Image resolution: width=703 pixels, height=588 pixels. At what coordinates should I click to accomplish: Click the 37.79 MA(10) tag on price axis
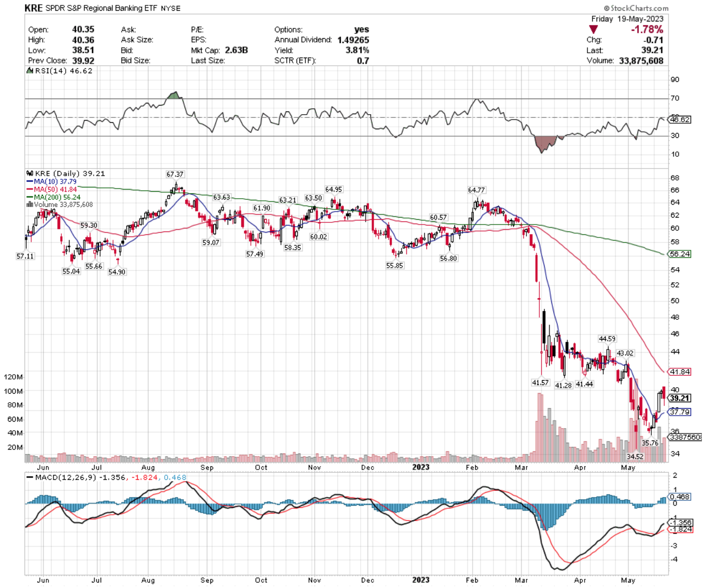tap(680, 412)
